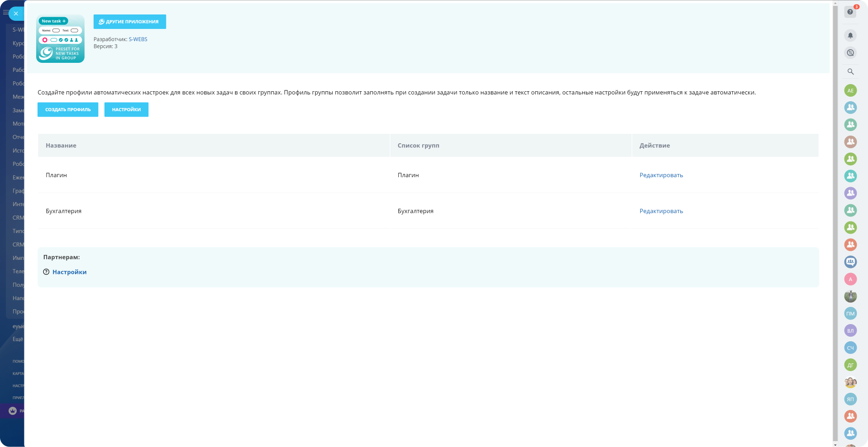Open Настройки link under Партнерам
This screenshot has width=868, height=447.
coord(69,272)
